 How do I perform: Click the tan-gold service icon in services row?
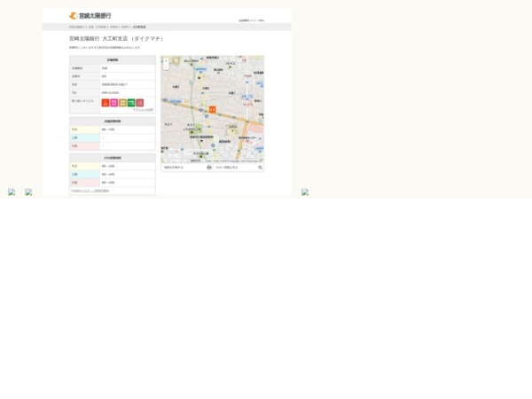(x=122, y=103)
